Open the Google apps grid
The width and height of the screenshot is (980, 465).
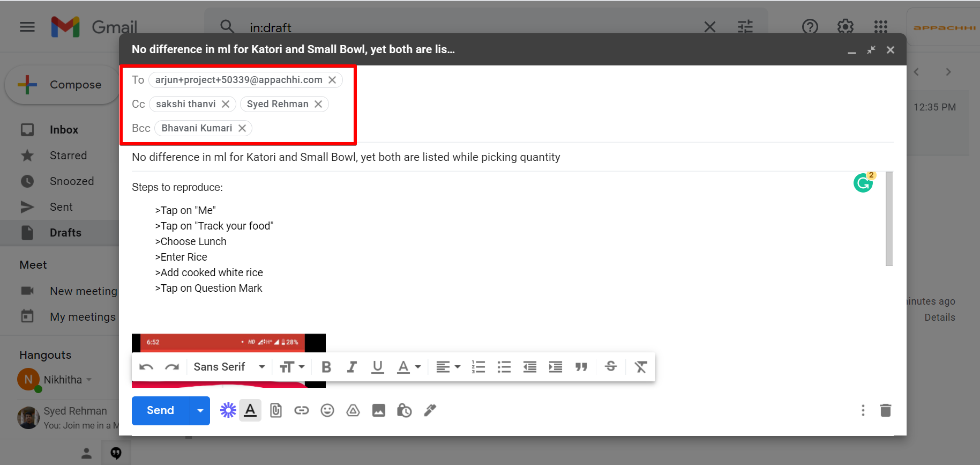click(x=881, y=27)
